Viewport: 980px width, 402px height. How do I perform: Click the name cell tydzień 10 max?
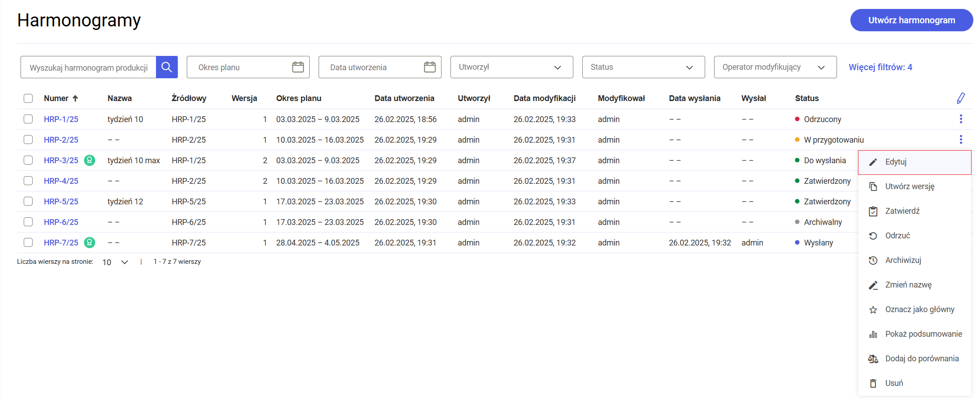click(x=134, y=161)
